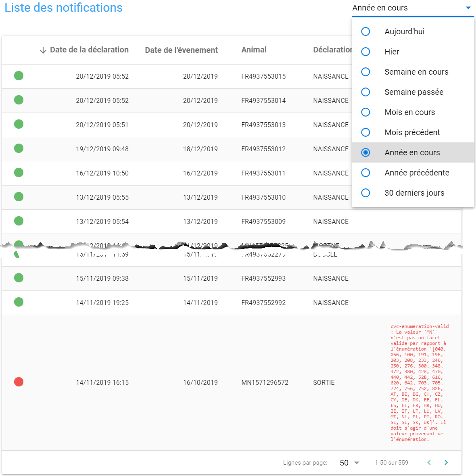
Task: Select animal ID FR4937553014
Action: tap(263, 101)
